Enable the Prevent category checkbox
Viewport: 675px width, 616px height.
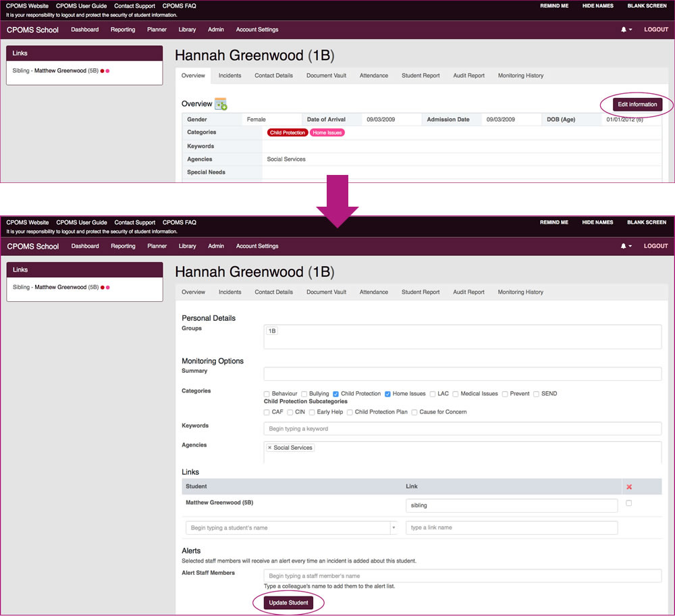tap(505, 394)
